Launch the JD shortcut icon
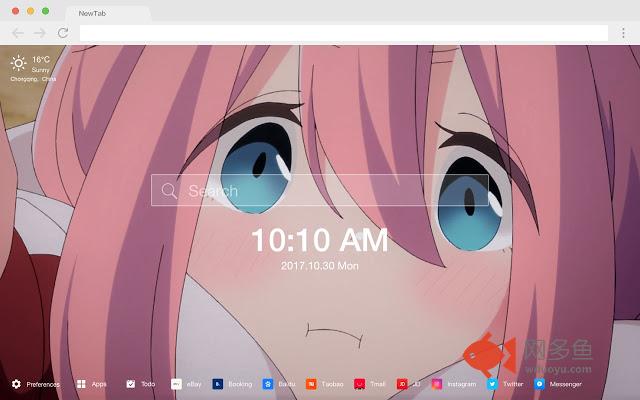 [402, 384]
